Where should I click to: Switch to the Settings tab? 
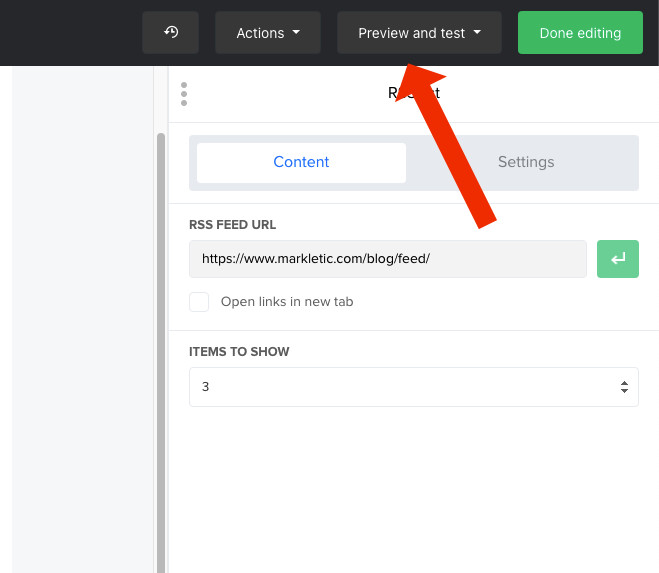[x=525, y=162]
